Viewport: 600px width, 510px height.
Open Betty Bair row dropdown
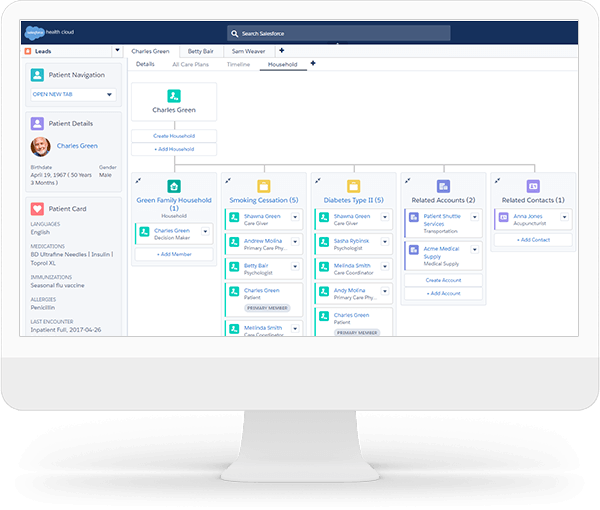[295, 266]
